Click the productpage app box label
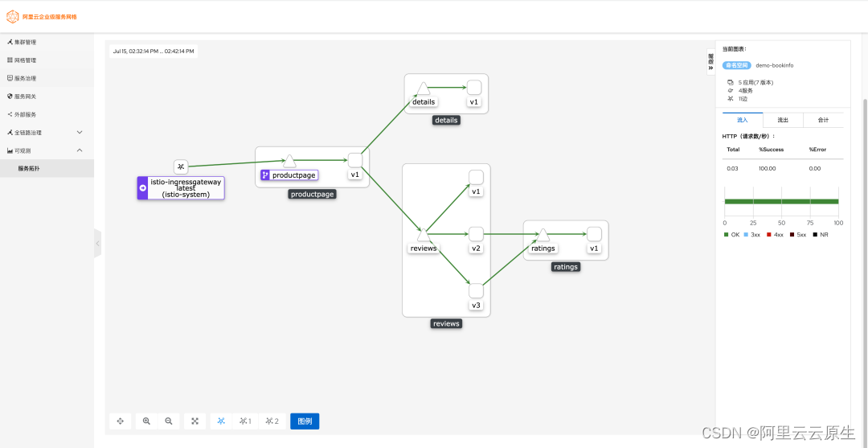This screenshot has height=448, width=868. tap(312, 195)
